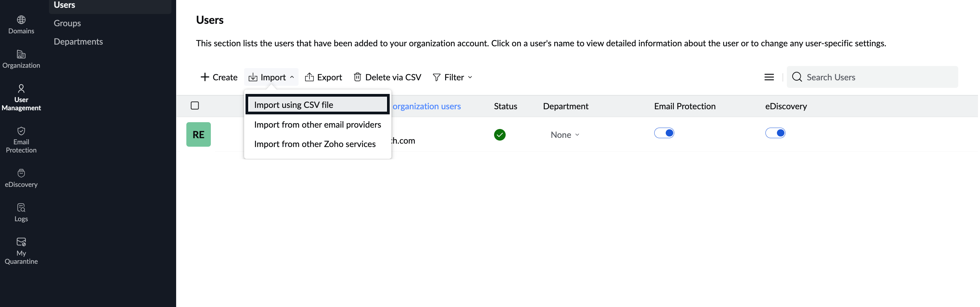Toggle eDiscovery switch for the user
The height and width of the screenshot is (307, 980).
pyautogui.click(x=775, y=133)
